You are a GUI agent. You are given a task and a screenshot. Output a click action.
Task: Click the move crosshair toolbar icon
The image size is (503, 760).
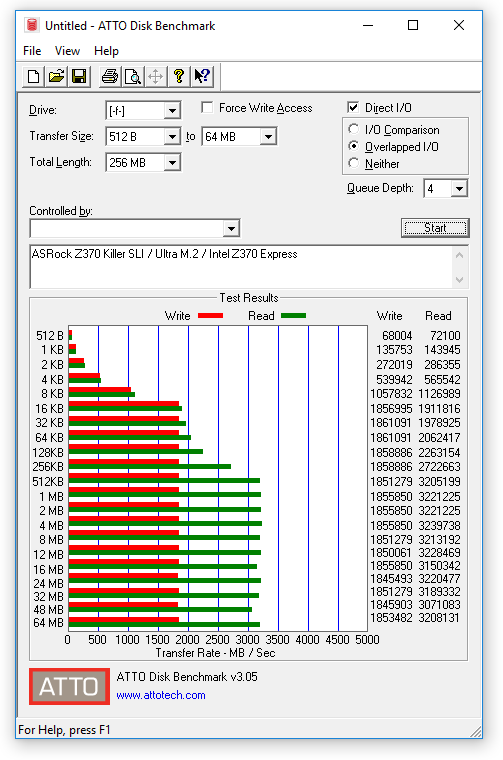[156, 77]
